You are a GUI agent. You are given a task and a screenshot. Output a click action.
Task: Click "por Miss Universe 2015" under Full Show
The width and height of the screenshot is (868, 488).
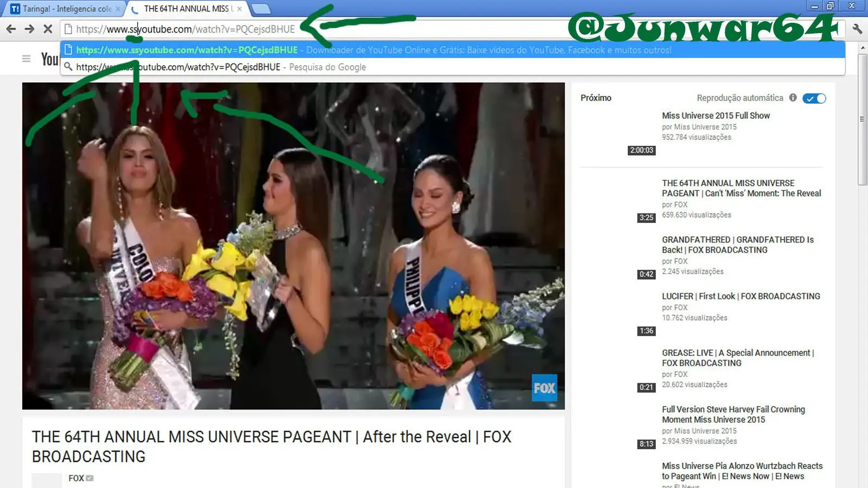click(x=699, y=127)
